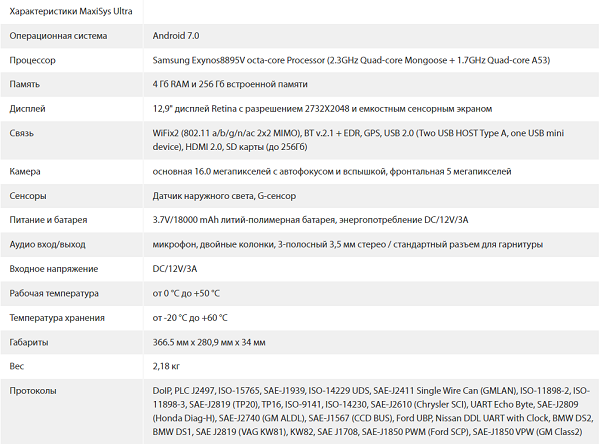The image size is (600, 444).
Task: Click the 'Температура хранения' row label
Action: (x=57, y=317)
